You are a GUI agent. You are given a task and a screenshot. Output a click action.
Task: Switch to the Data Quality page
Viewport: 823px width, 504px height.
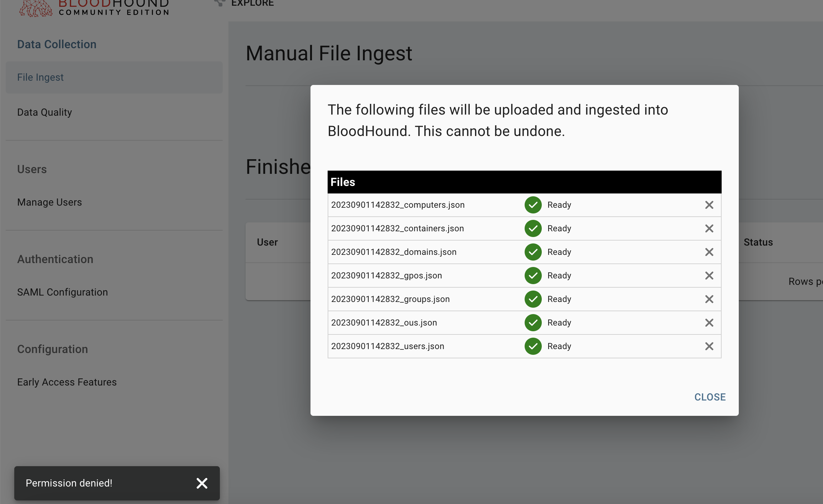coord(45,112)
